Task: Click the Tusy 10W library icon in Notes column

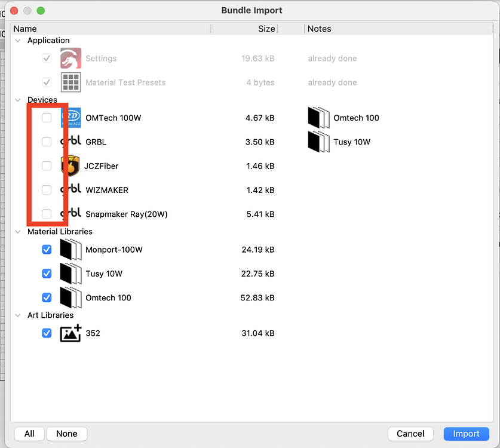Action: click(x=319, y=142)
